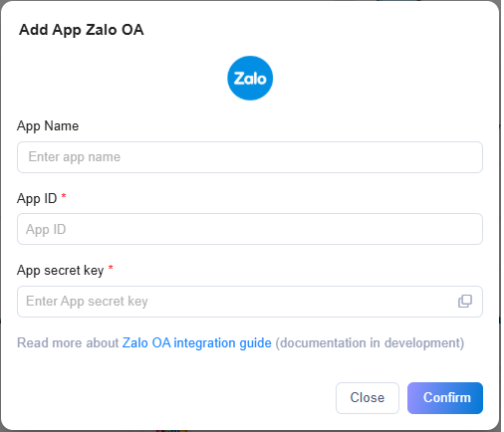
Task: Click the red asterisk beside App ID
Action: 64,196
